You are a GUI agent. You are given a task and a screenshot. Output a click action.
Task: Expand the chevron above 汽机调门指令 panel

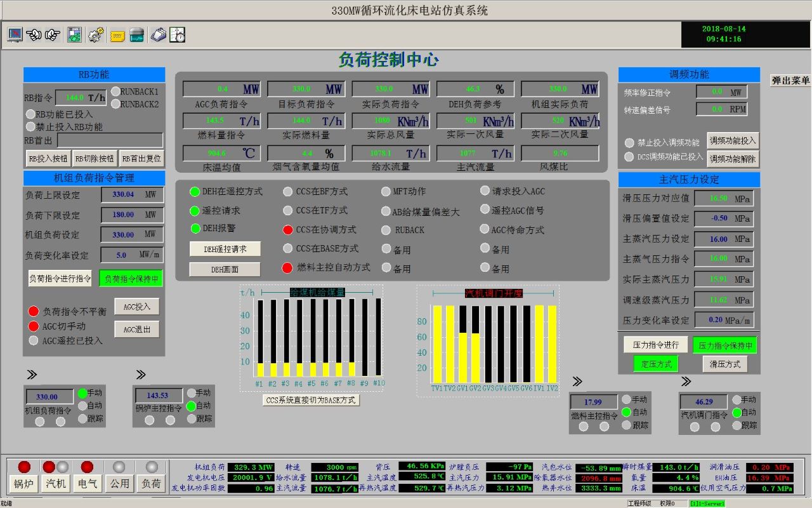point(686,382)
